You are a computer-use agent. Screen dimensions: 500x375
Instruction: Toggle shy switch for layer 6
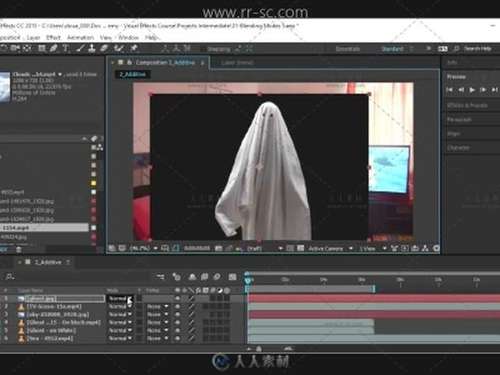tap(178, 338)
